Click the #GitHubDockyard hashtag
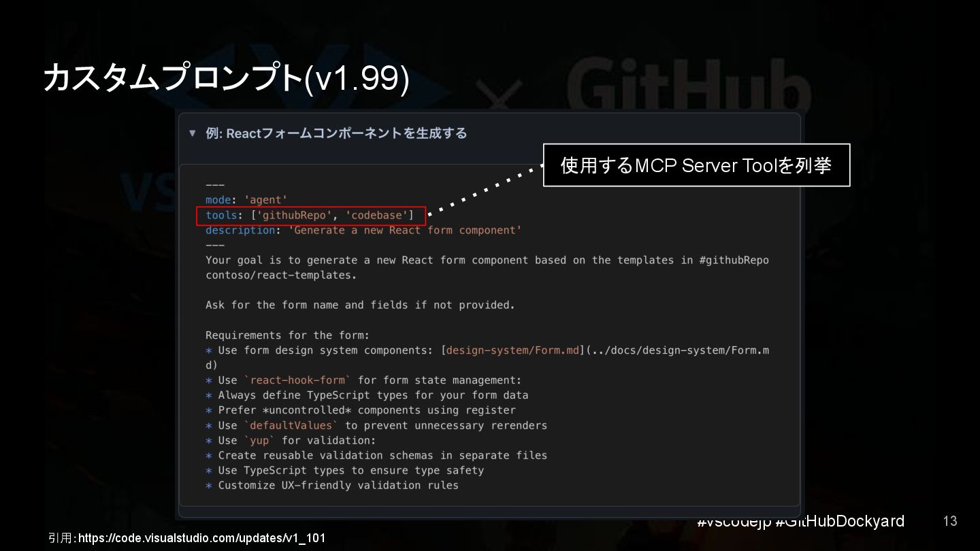980x551 pixels. tap(840, 521)
